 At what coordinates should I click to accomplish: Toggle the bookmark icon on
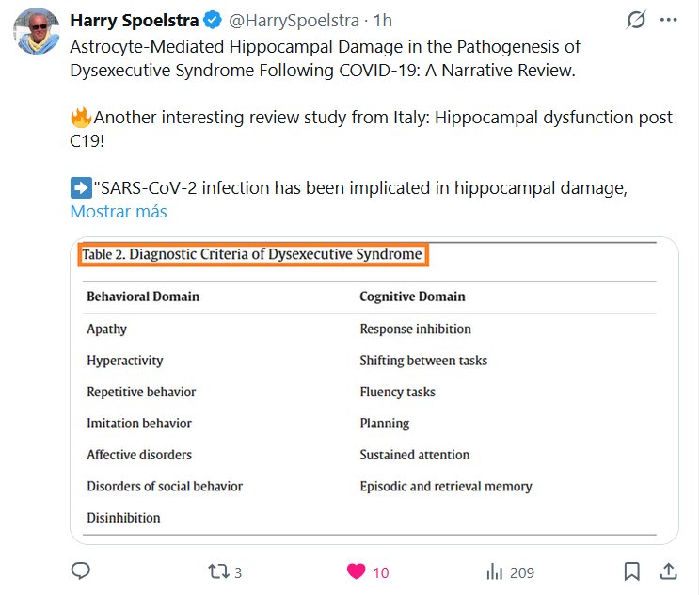[x=632, y=571]
